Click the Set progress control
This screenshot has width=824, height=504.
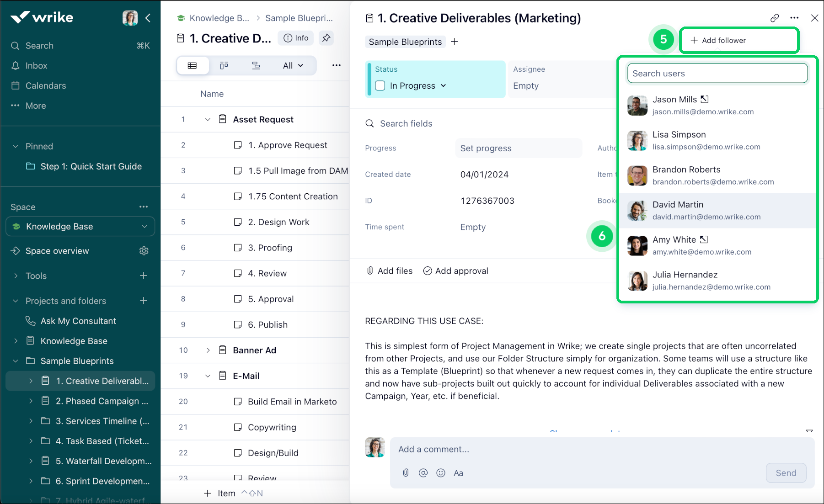pos(486,148)
